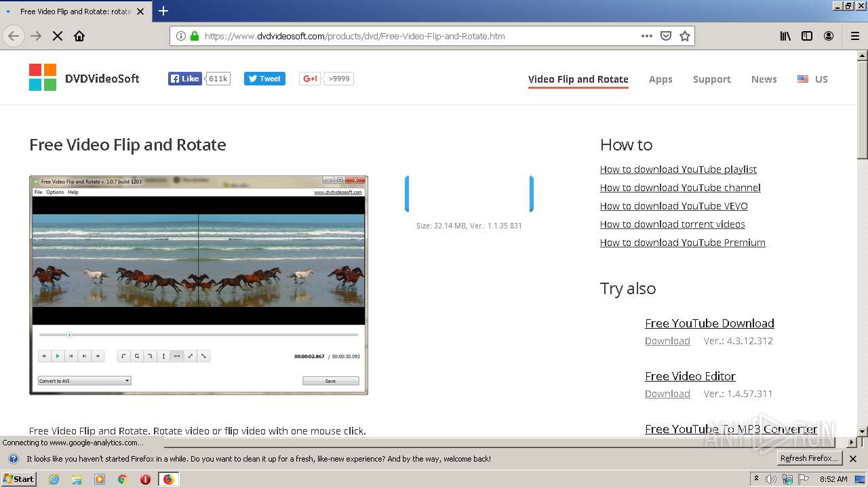
Task: Open the Firefox home page
Action: (79, 36)
